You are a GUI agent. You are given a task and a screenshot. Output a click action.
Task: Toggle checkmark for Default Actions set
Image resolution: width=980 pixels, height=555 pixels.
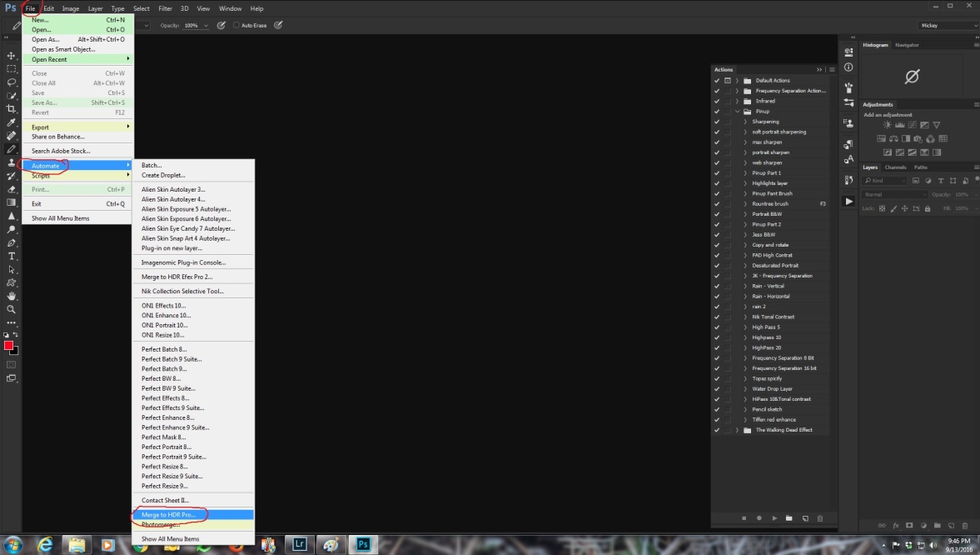tap(717, 81)
